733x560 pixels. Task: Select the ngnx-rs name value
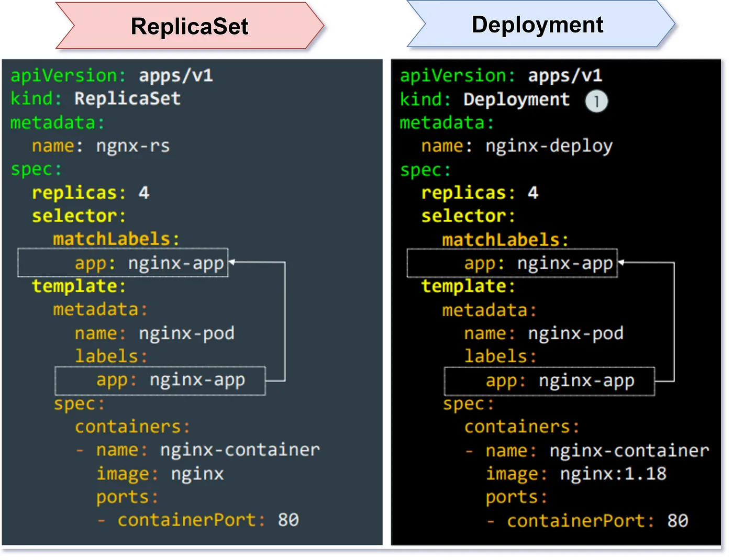click(x=132, y=146)
